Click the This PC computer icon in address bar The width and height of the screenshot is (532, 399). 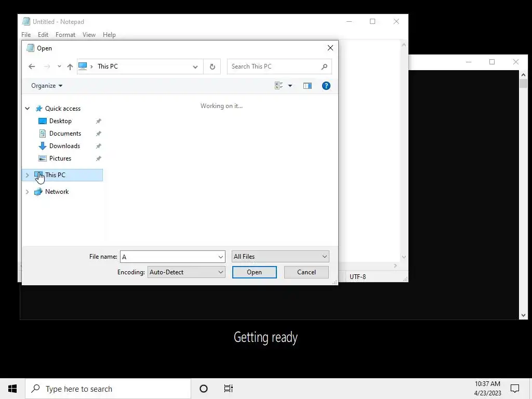[x=83, y=66]
